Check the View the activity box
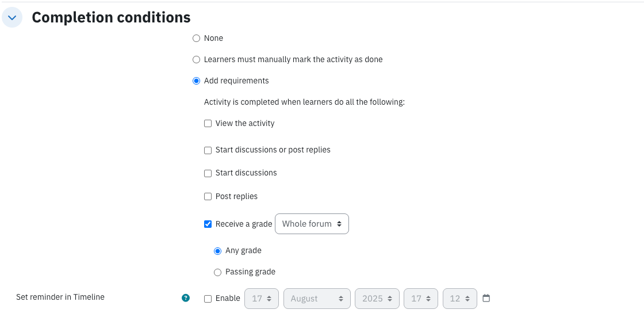 click(208, 123)
